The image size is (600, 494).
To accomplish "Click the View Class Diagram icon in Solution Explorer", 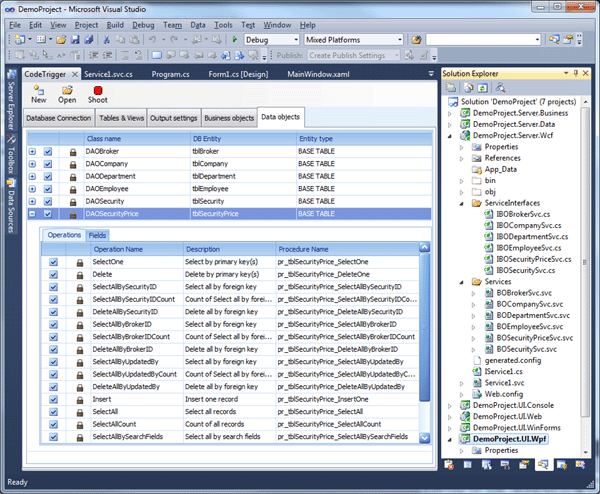I will pos(500,88).
